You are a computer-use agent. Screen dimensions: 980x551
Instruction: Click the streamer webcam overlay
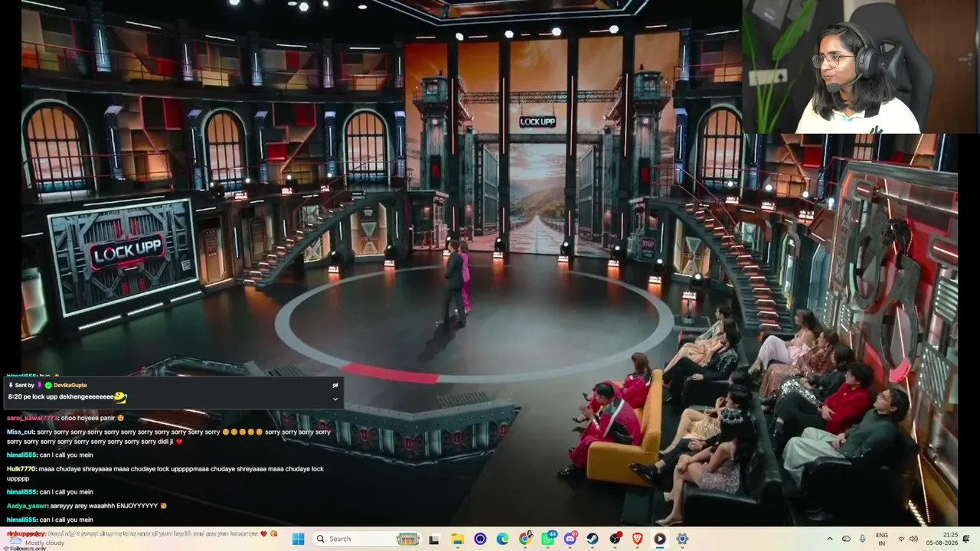pyautogui.click(x=860, y=67)
